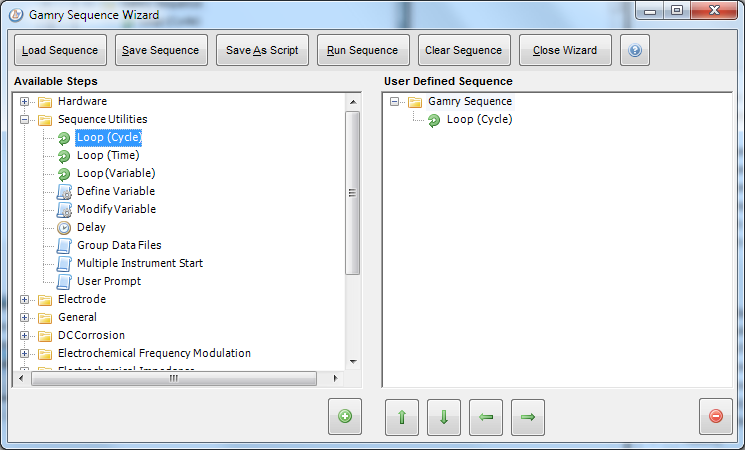
Task: Click the Modify Variable script icon
Action: click(64, 210)
